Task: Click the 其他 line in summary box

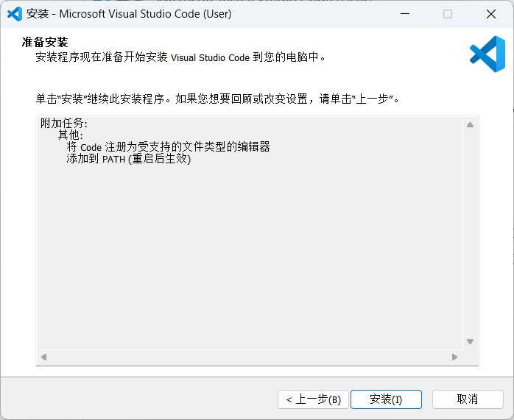Action: coord(71,135)
